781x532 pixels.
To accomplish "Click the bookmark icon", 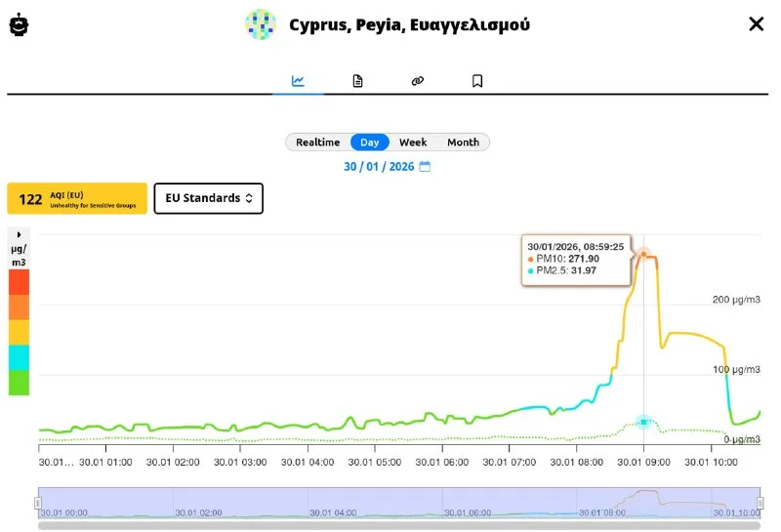I will [477, 81].
